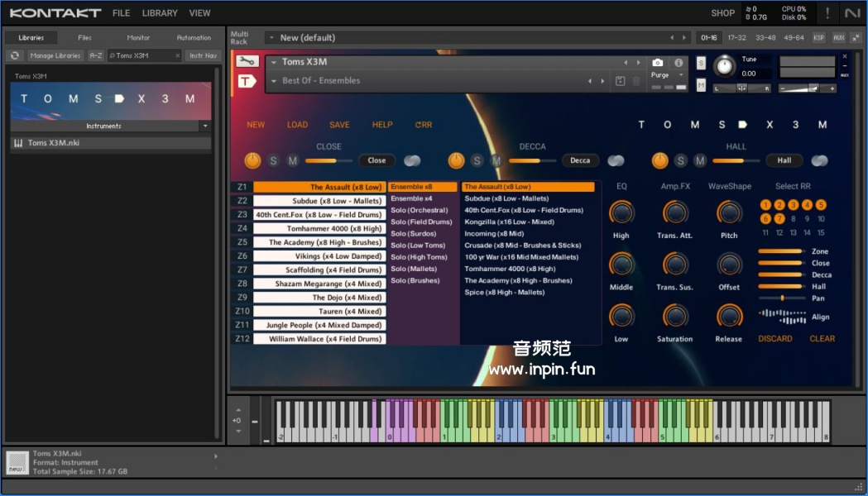This screenshot has width=868, height=496.
Task: Toggle round robin number 3
Action: [x=793, y=205]
